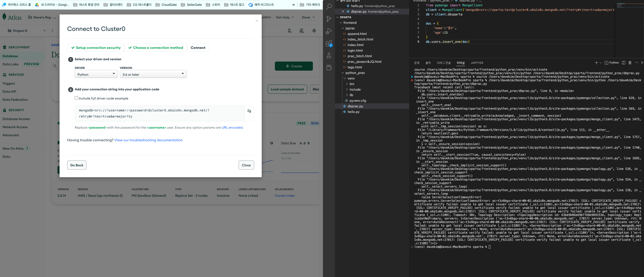The image size is (644, 277).
Task: Switch to the 터미널 panel tab
Action: pos(461,63)
